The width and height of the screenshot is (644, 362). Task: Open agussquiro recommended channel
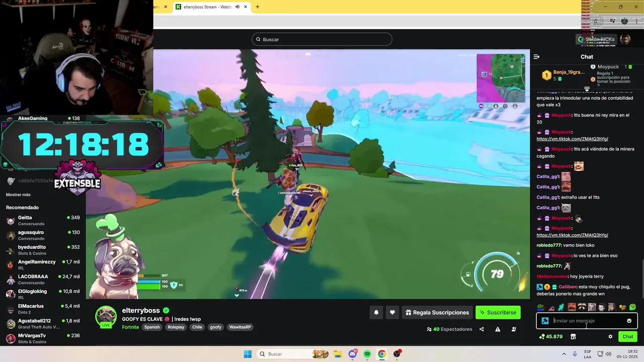(x=43, y=235)
